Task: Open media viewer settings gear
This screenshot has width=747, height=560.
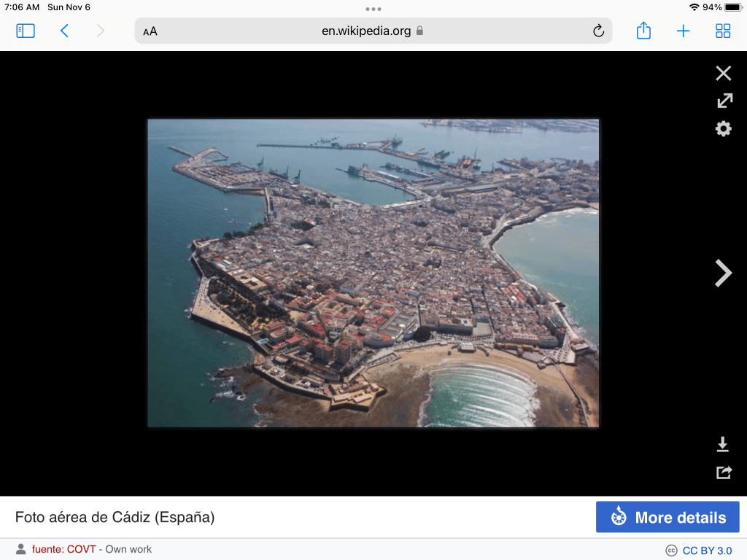Action: pos(723,129)
